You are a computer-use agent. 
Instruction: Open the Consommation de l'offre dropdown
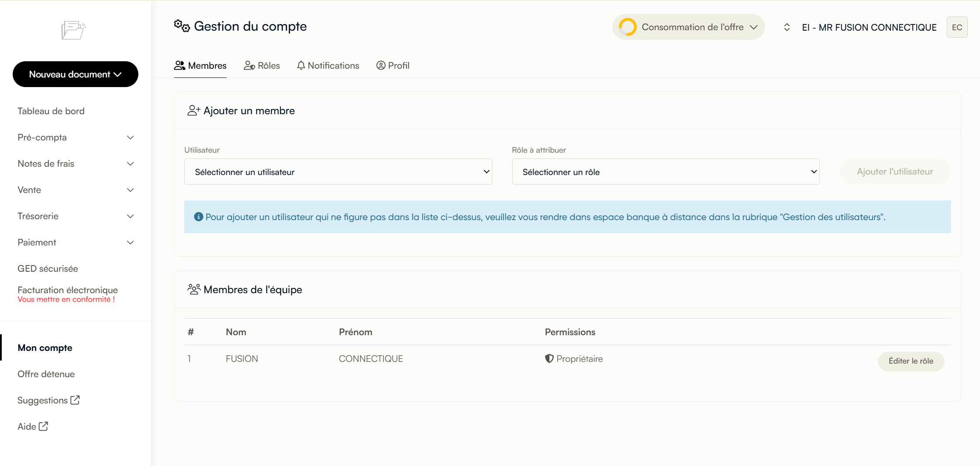[688, 27]
